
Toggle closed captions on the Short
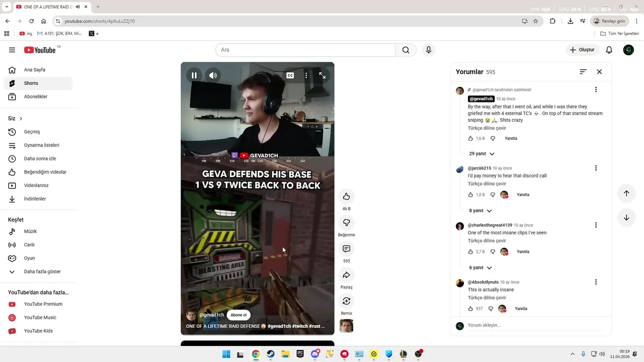click(290, 75)
